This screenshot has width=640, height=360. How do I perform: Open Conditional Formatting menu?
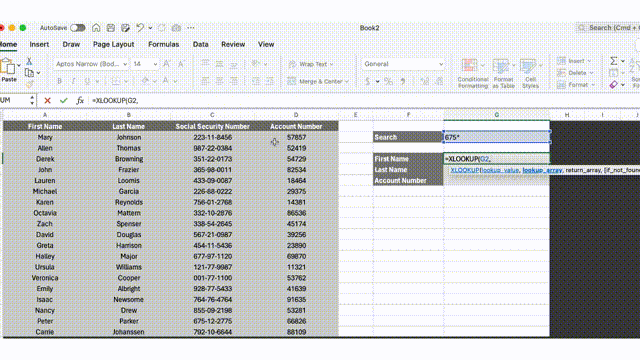tap(473, 73)
